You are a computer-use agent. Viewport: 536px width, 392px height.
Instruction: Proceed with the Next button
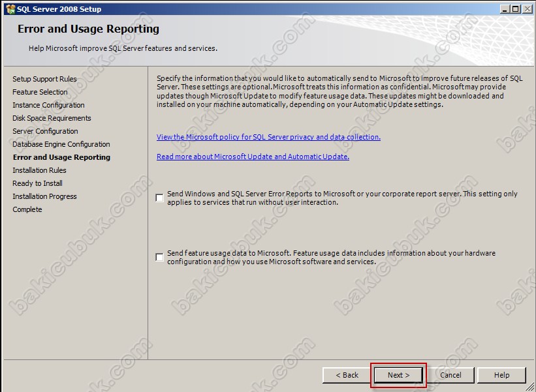pyautogui.click(x=399, y=375)
